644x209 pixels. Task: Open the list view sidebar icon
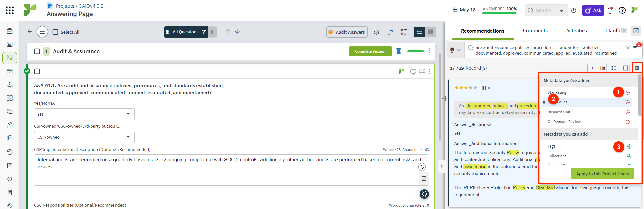click(x=10, y=44)
